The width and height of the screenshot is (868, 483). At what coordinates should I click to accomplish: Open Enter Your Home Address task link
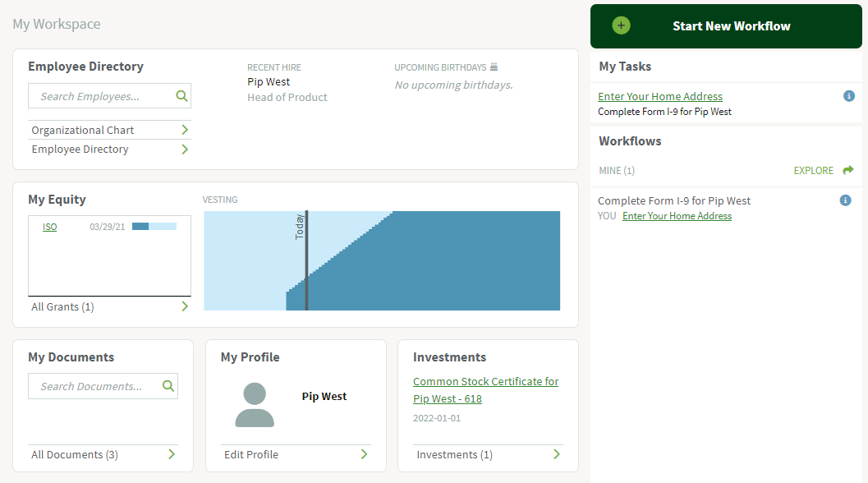click(660, 96)
